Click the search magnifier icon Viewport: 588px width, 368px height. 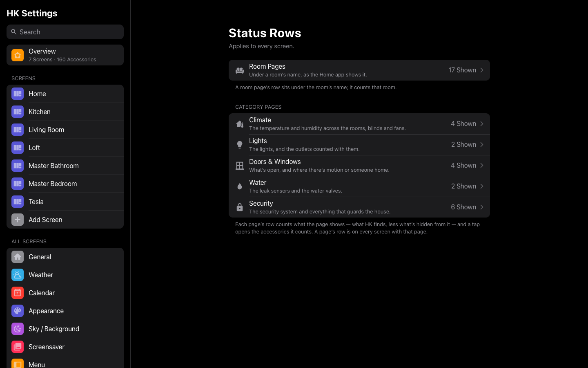pos(14,32)
